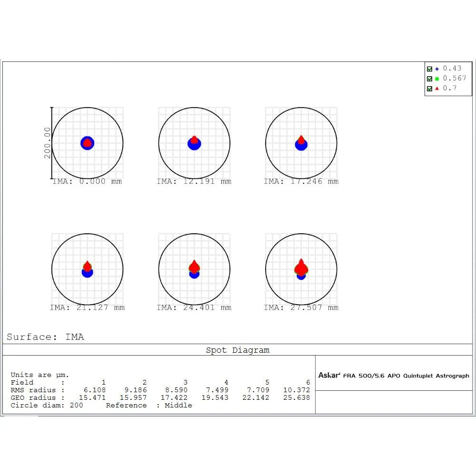
Task: Click the Askar brand logo
Action: click(329, 376)
